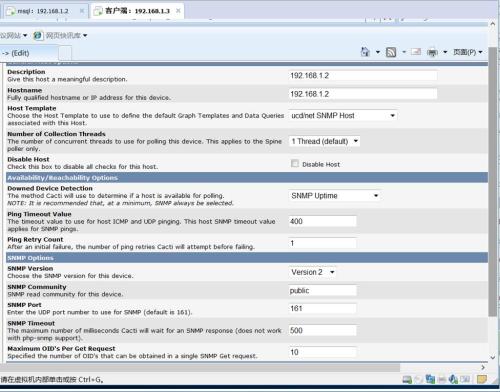Open the Number of Collection Threads dropdown

pos(324,141)
